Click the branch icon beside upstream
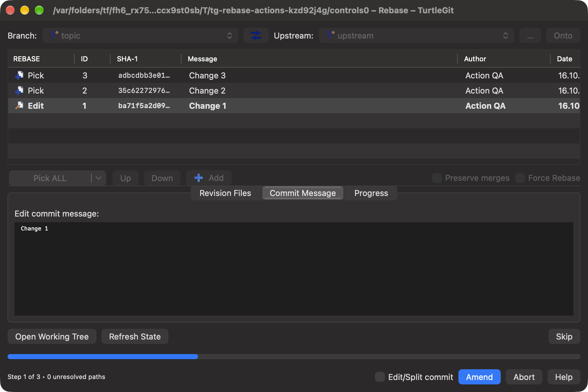The height and width of the screenshot is (392, 588). [x=331, y=35]
